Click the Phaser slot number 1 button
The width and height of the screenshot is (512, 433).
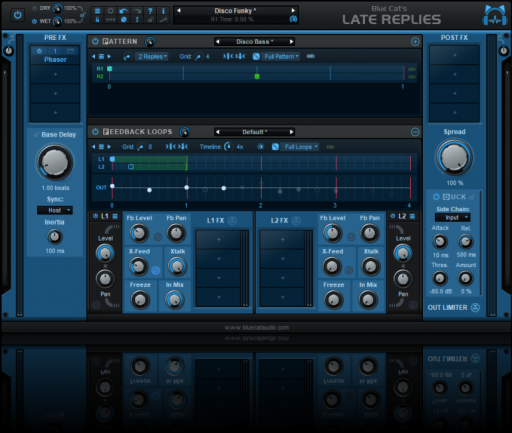(x=55, y=51)
